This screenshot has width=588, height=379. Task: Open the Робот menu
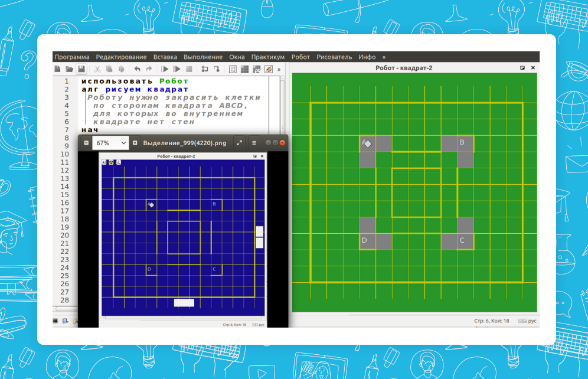tap(300, 57)
